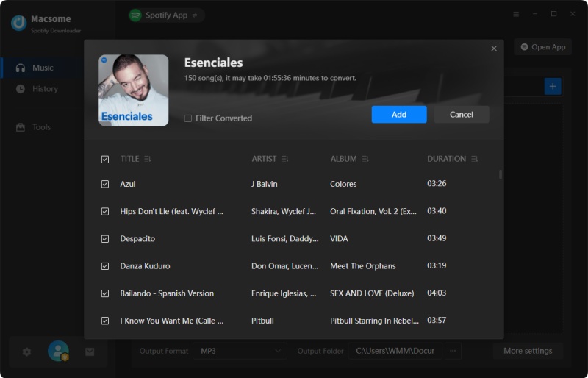Click the Output Folder path field
Viewport: 588px width, 378px height.
(395, 351)
